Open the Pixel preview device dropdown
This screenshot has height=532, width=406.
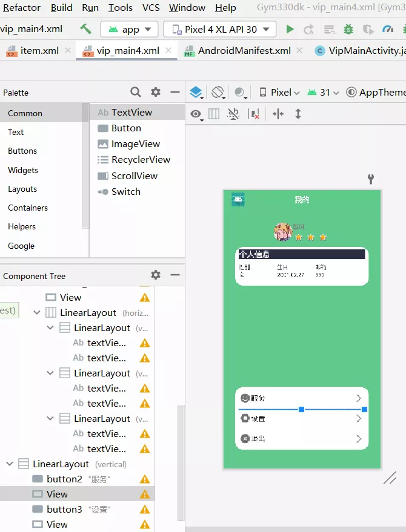[x=279, y=92]
